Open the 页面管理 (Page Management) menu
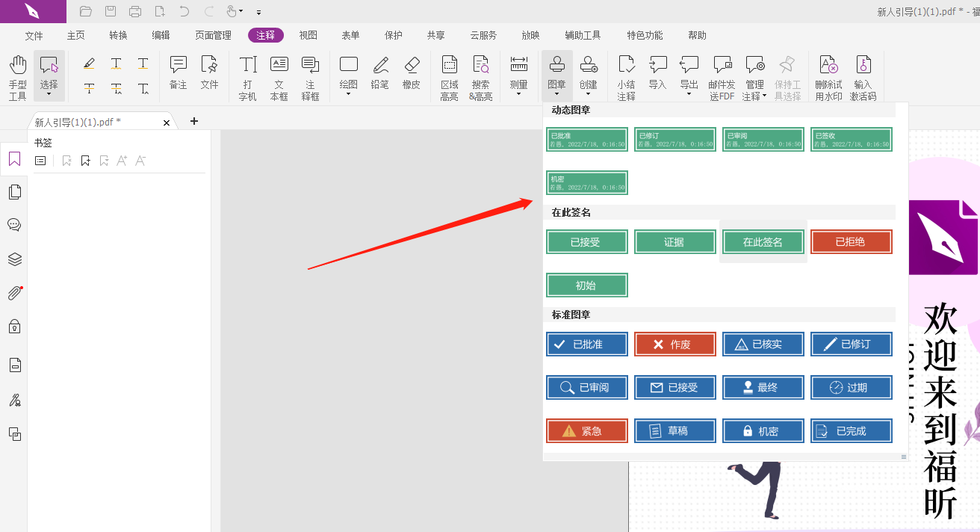This screenshot has height=532, width=980. pyautogui.click(x=212, y=34)
